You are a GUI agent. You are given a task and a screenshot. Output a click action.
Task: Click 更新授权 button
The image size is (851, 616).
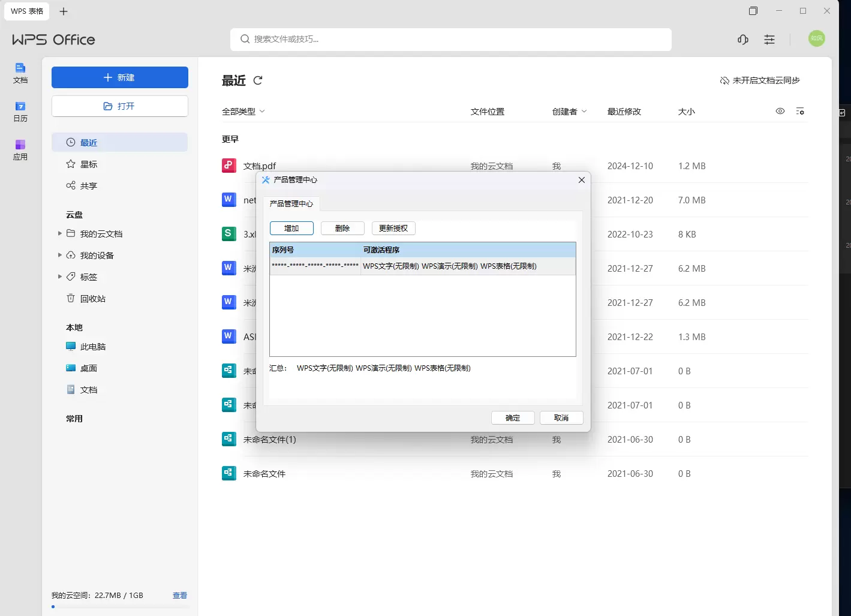393,228
